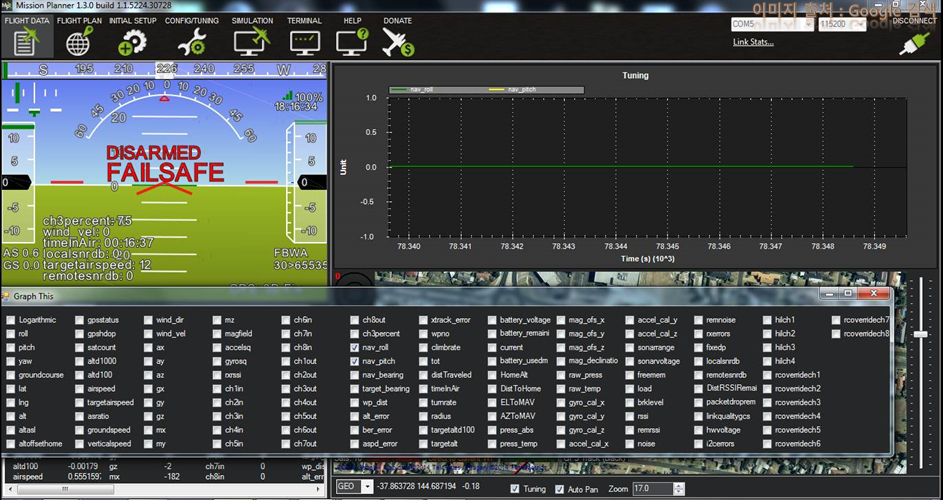Select the HELP menu label

352,20
